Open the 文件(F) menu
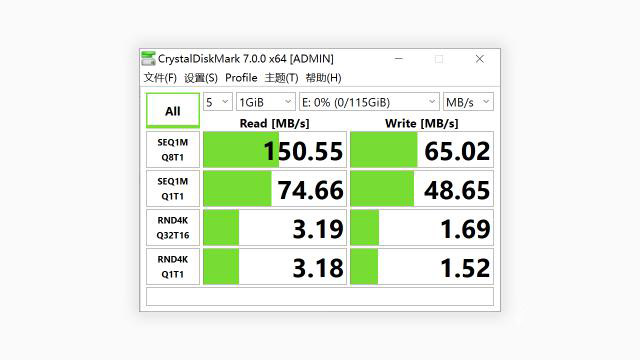The image size is (640, 360). coord(160,78)
